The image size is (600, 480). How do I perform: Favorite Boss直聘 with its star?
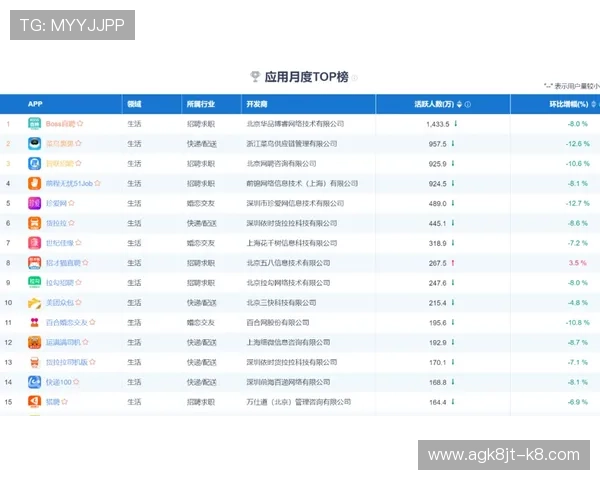tap(80, 124)
